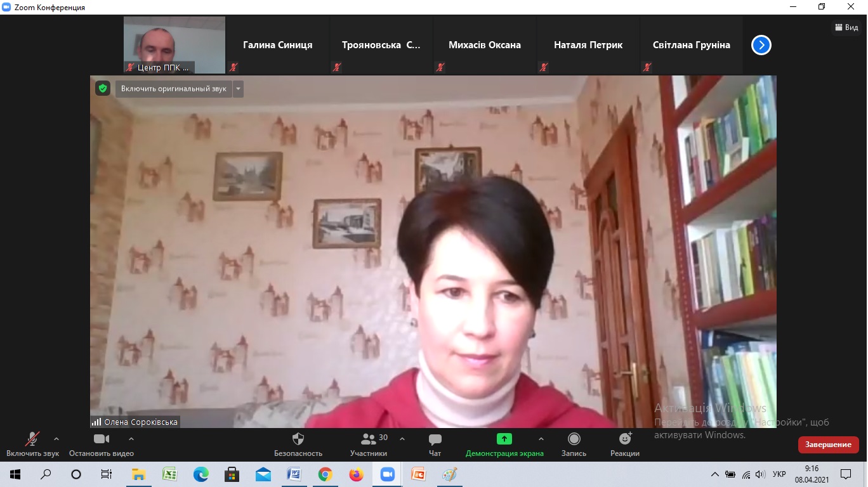
Task: Open Firefox from taskbar
Action: click(x=356, y=474)
